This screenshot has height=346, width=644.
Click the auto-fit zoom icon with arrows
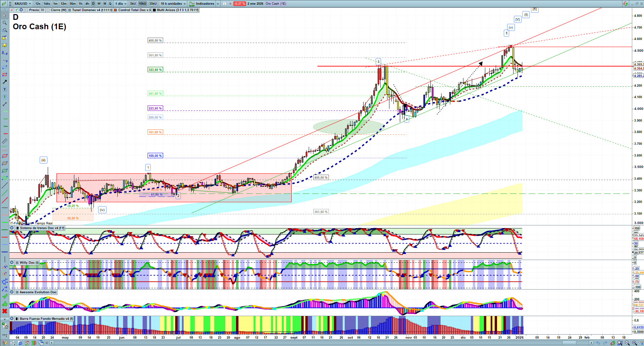click(x=620, y=343)
